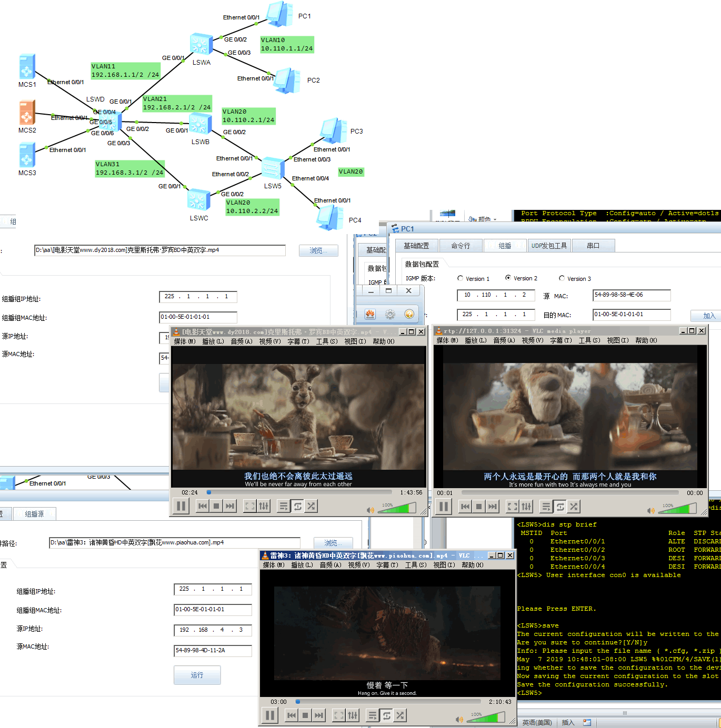Click source MAC field 54-89-98-58-4E-06
The height and width of the screenshot is (728, 721).
tap(632, 295)
